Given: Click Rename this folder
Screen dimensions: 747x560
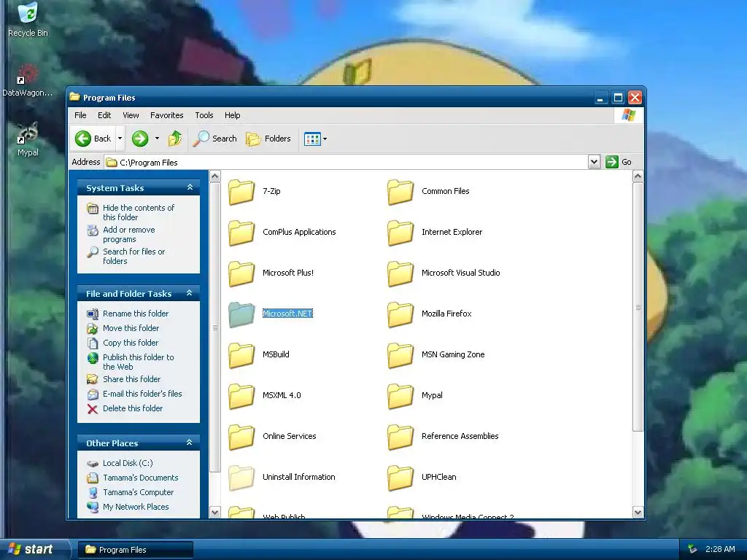Looking at the screenshot, I should click(136, 314).
